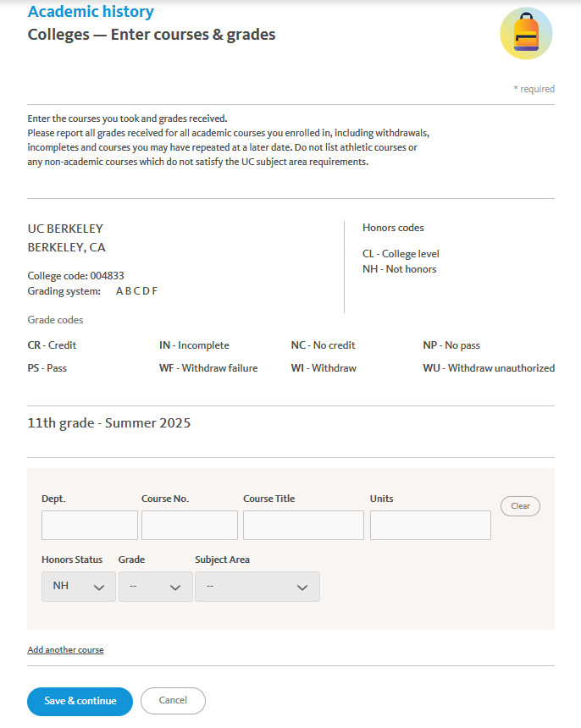Click the 'WI - Withdraw' grade code

tap(324, 368)
